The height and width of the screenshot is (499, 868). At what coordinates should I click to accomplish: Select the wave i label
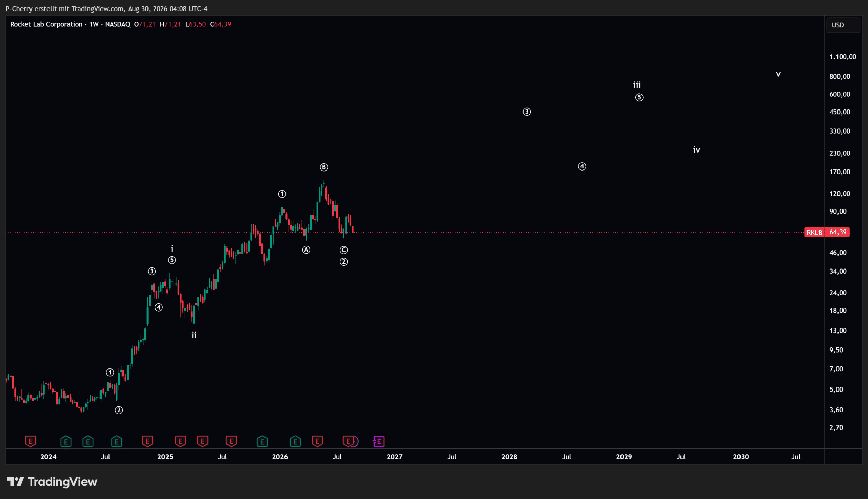[172, 248]
